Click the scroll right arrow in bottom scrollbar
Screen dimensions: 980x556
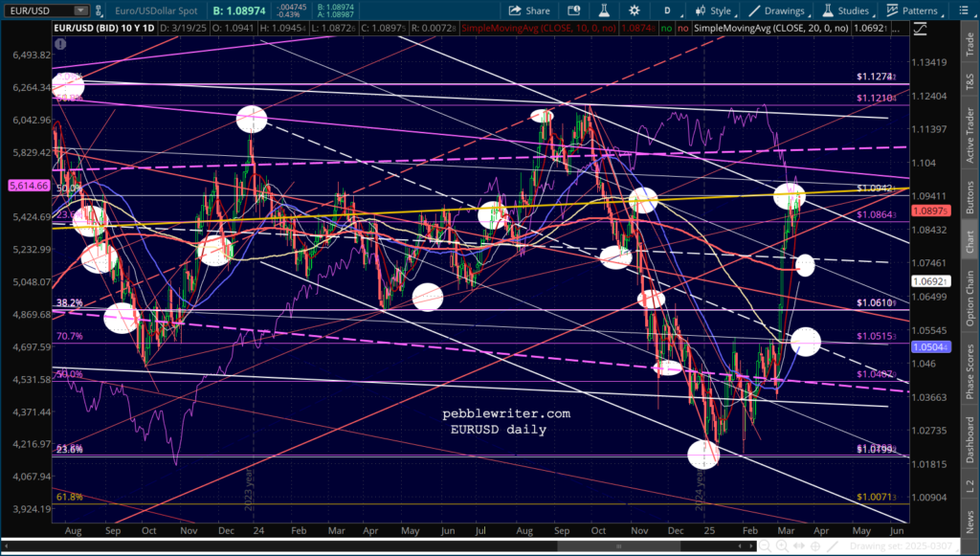(x=750, y=546)
